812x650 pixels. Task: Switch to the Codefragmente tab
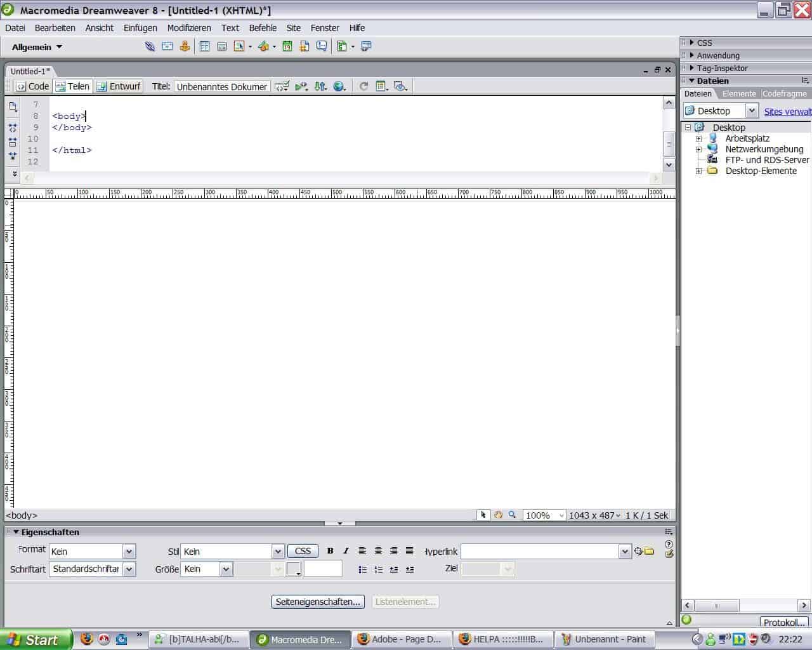tap(785, 93)
